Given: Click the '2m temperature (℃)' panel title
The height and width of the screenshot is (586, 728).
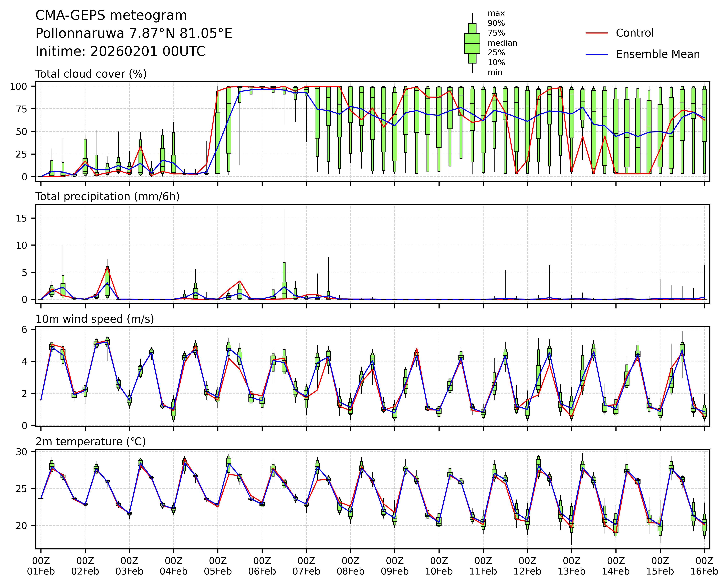Looking at the screenshot, I should 91,442.
